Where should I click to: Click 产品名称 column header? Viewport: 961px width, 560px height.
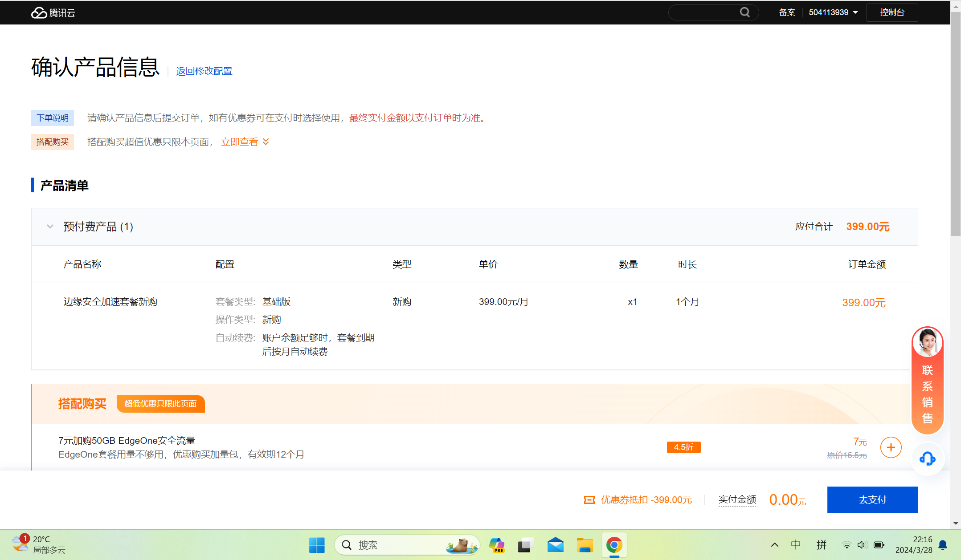click(x=82, y=264)
